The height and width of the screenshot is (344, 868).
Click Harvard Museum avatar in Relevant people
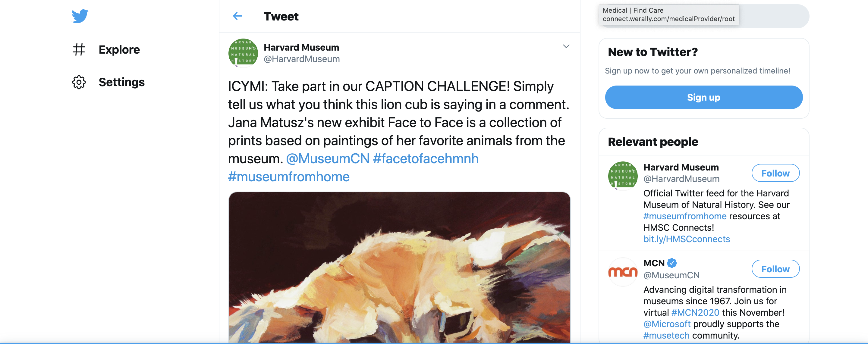622,176
